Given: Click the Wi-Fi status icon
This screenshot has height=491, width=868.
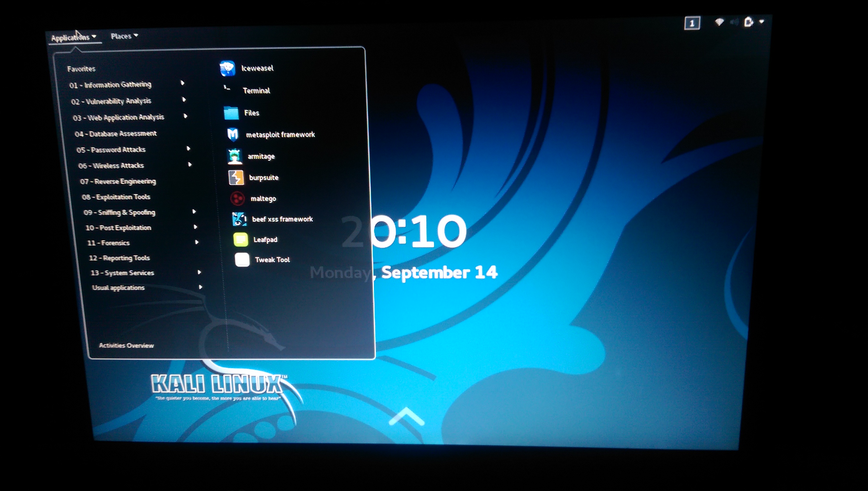Looking at the screenshot, I should tap(719, 22).
